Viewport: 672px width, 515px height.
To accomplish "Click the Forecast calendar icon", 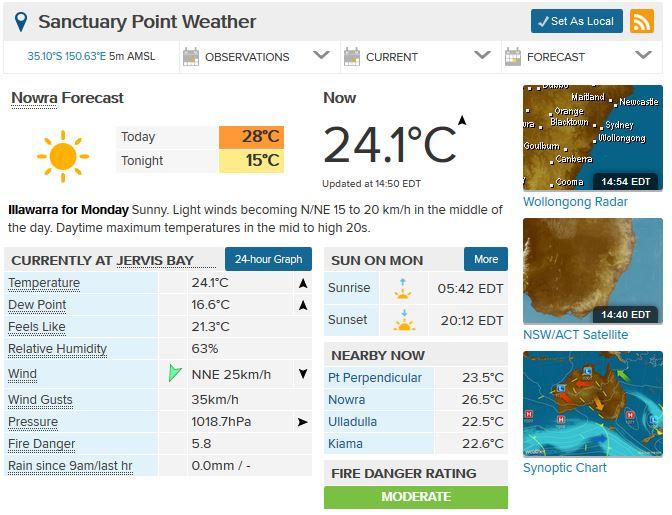I will (512, 57).
